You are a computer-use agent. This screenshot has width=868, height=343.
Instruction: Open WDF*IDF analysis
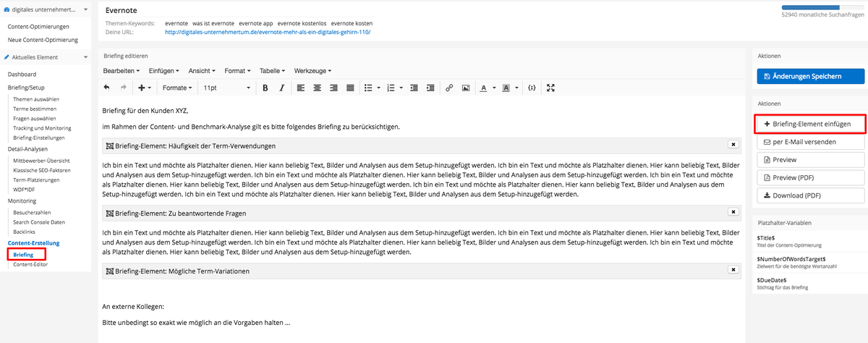[x=24, y=189]
